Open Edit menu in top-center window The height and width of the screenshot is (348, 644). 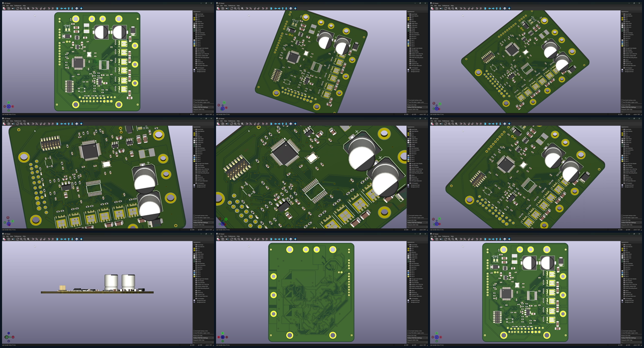221,5
